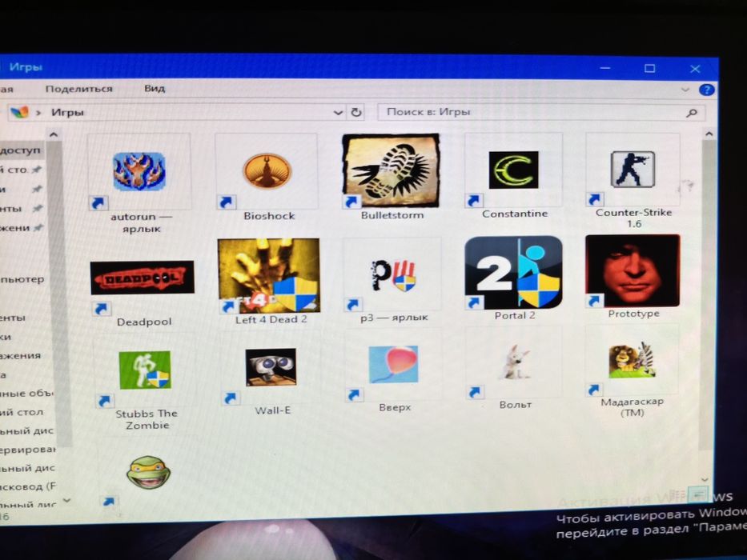Click the Wall-E name text
This screenshot has width=747, height=560.
272,410
